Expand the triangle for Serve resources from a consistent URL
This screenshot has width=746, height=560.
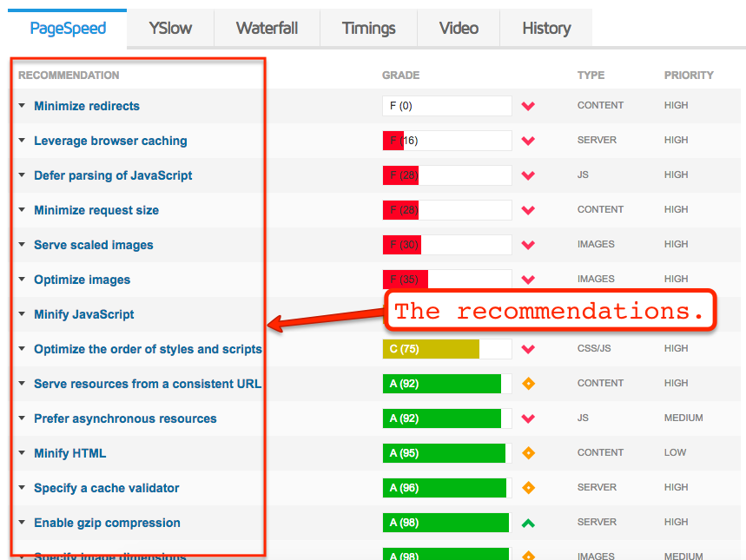[22, 384]
